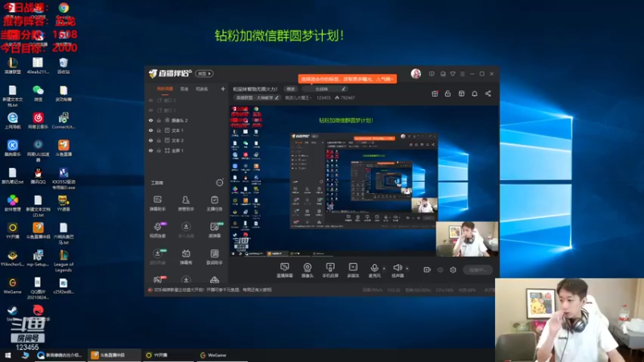Select the 摄像头 2 source row

tap(187, 120)
